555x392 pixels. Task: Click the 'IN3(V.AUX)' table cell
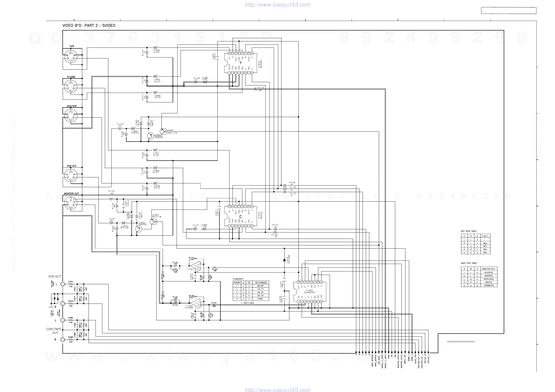coord(489,279)
